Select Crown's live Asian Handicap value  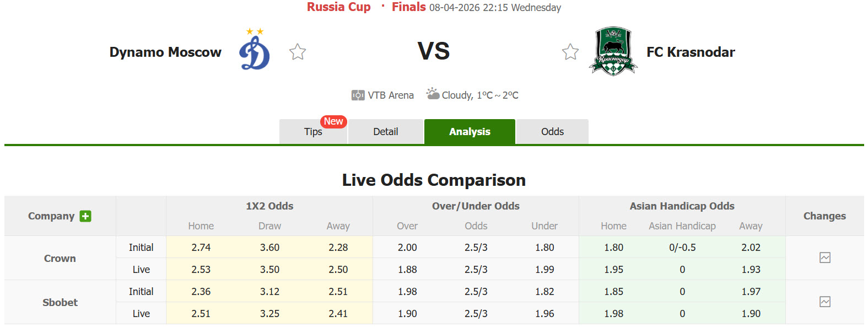click(682, 269)
